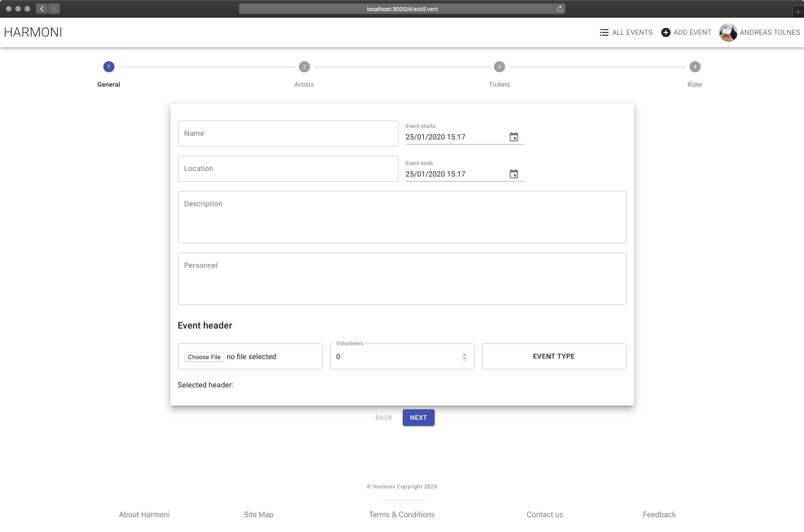The image size is (804, 532).
Task: Open the Terms & Conditions link
Action: tap(402, 514)
